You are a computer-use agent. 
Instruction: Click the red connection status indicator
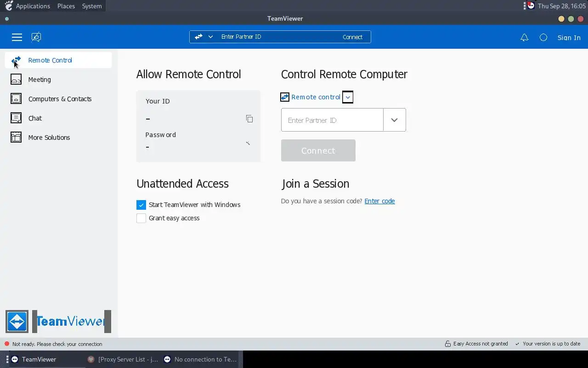pyautogui.click(x=7, y=344)
